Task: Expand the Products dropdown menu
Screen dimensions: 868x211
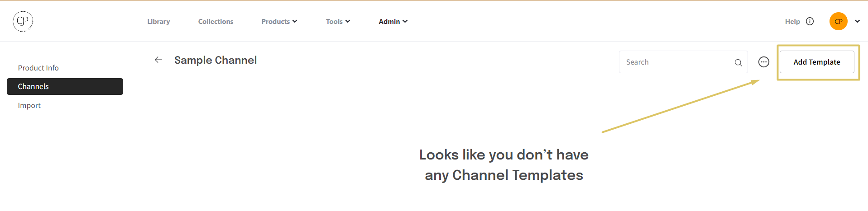Action: tap(279, 21)
